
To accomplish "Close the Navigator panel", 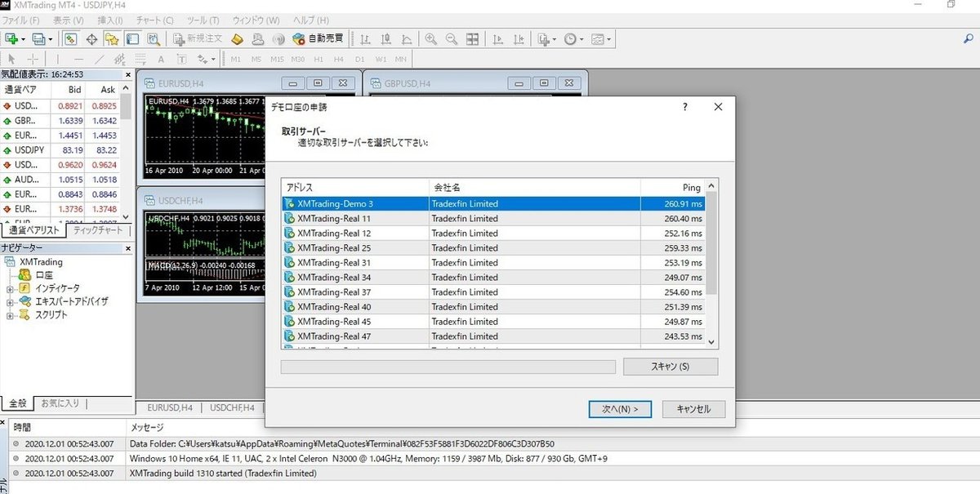I will 127,247.
